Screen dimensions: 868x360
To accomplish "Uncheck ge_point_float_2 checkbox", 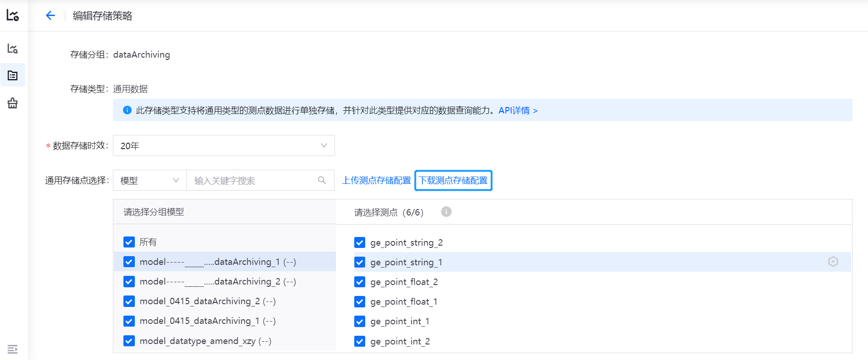I will pos(360,282).
